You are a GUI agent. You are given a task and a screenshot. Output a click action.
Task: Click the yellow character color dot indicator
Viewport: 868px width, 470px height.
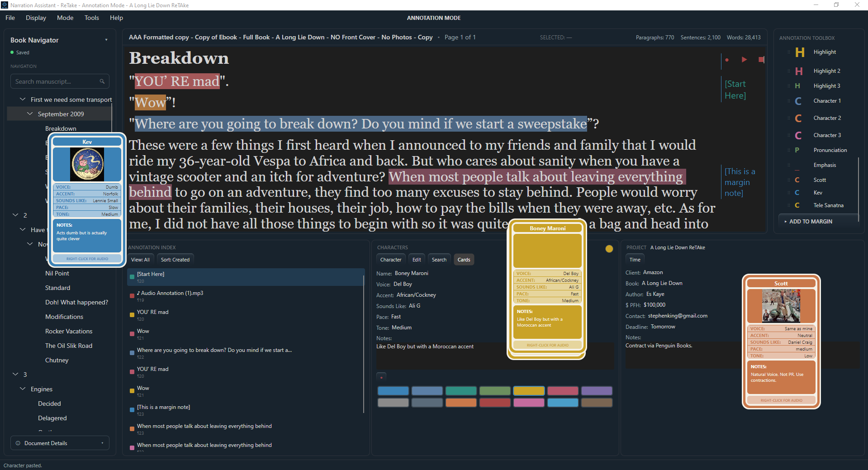click(609, 249)
